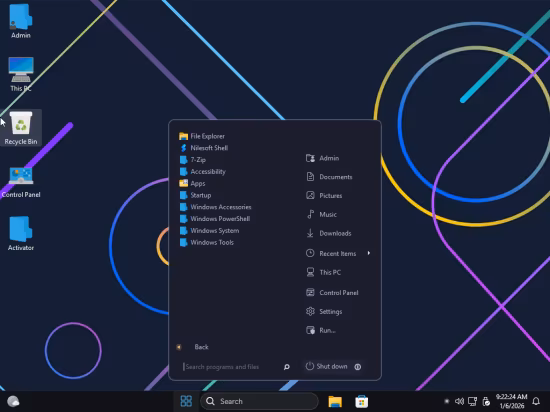Expand the 7-Zip folder in programs

coord(193,160)
